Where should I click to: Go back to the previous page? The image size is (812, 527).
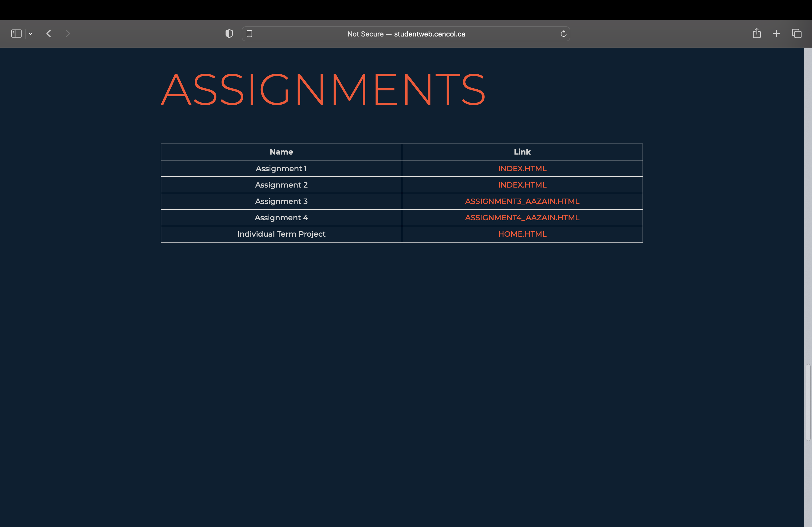[x=49, y=33]
